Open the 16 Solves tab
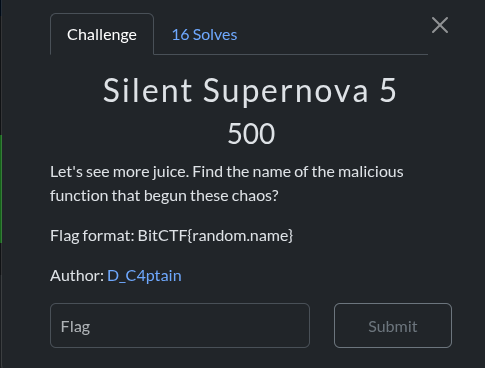The width and height of the screenshot is (485, 368). [x=204, y=35]
